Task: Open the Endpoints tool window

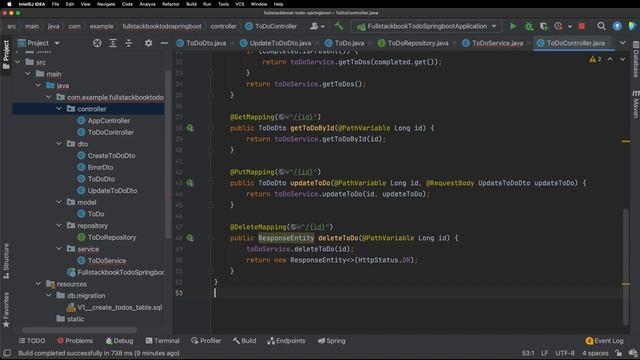Action: pos(286,340)
